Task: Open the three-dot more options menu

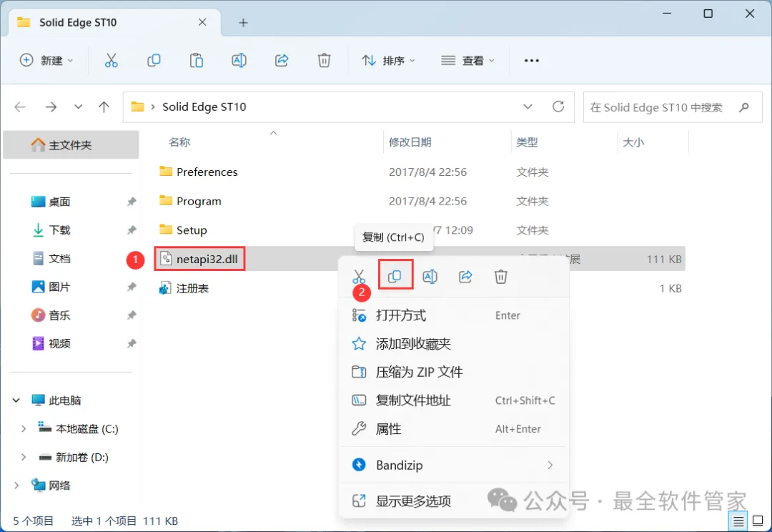Action: click(532, 61)
